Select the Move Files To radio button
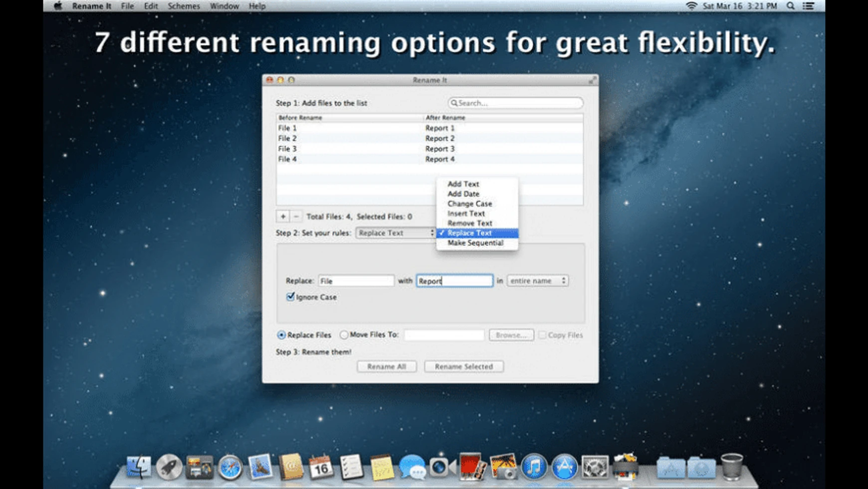 pos(344,335)
